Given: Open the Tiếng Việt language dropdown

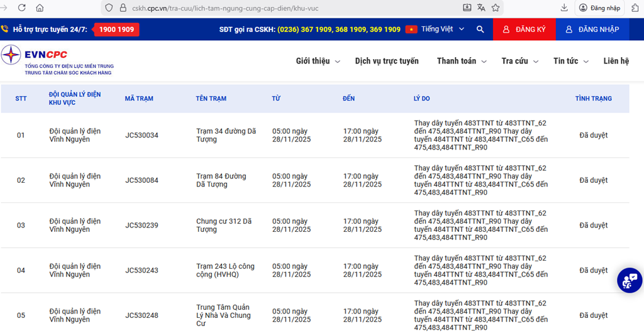Looking at the screenshot, I should tap(443, 30).
